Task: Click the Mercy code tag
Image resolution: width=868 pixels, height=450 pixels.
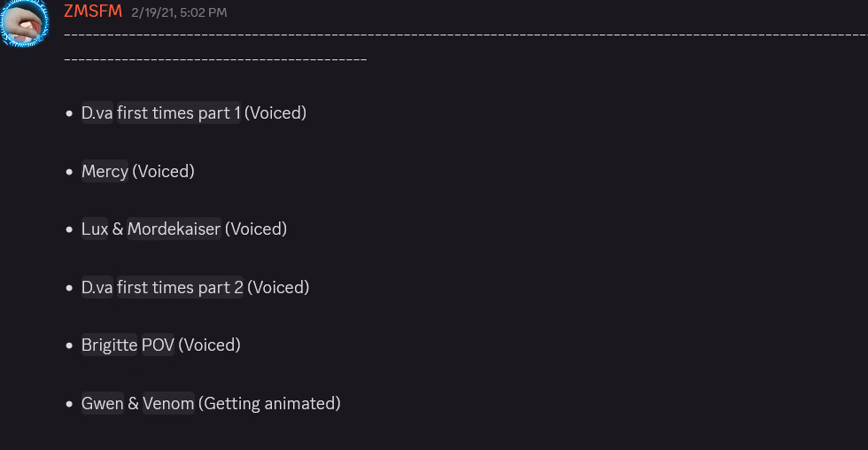Action: [105, 171]
